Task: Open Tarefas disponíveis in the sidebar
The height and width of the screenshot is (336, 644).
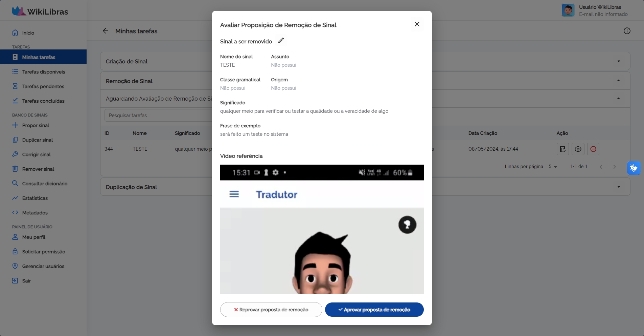Action: click(43, 72)
